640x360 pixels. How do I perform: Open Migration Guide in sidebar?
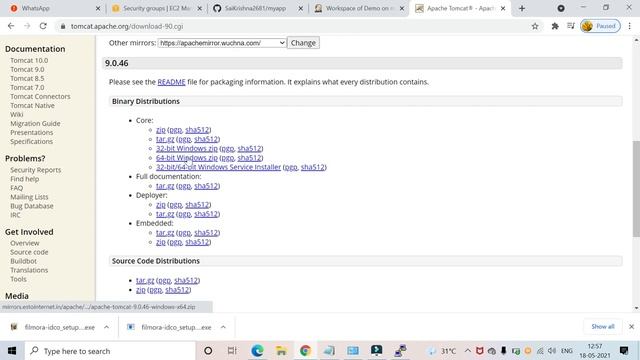click(x=35, y=123)
